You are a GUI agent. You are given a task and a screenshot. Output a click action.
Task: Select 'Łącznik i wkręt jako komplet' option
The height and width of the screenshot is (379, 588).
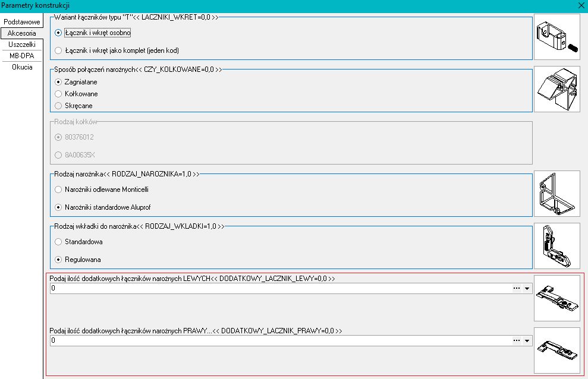pyautogui.click(x=58, y=50)
